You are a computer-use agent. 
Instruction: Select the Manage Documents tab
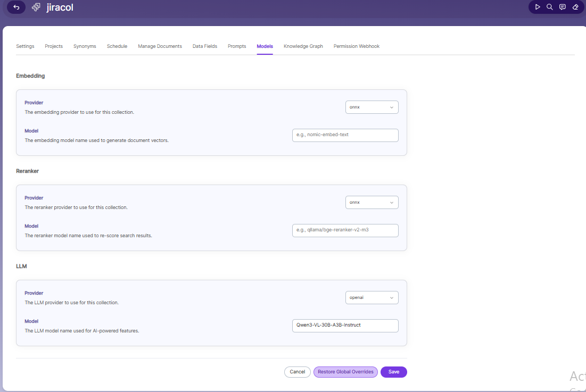(160, 46)
